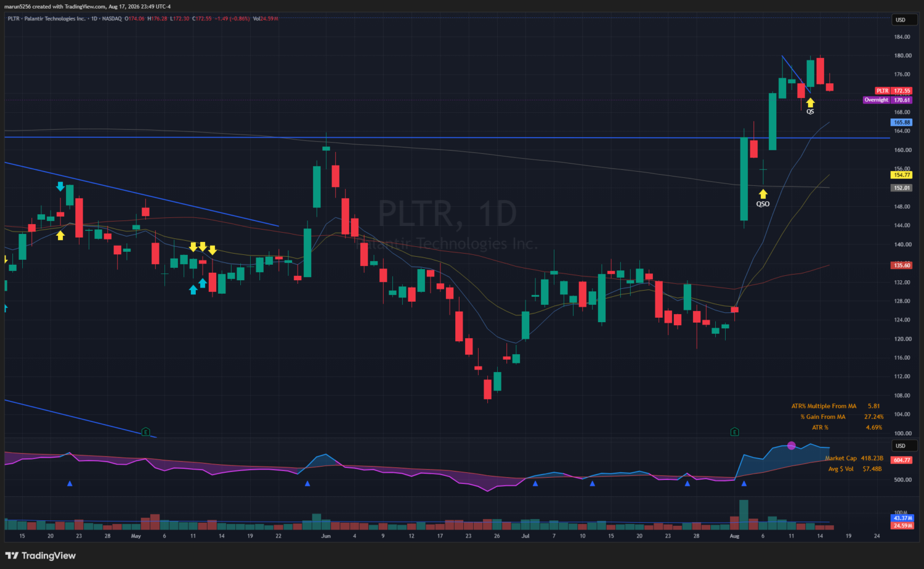
Task: Click the % Gain From MA stat
Action: tap(842, 417)
